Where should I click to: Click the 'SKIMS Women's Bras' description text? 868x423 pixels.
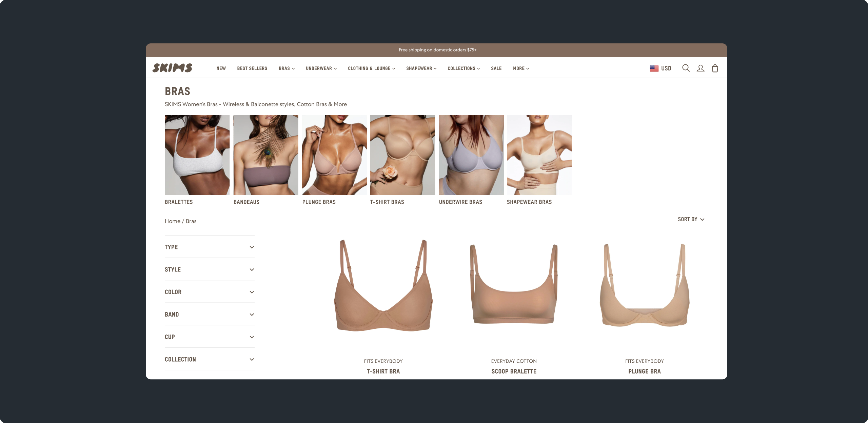[256, 104]
